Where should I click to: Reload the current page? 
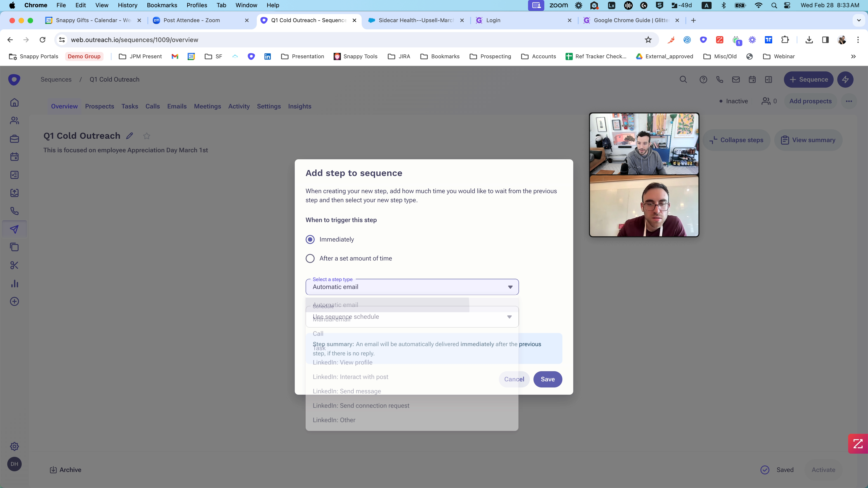coord(42,40)
